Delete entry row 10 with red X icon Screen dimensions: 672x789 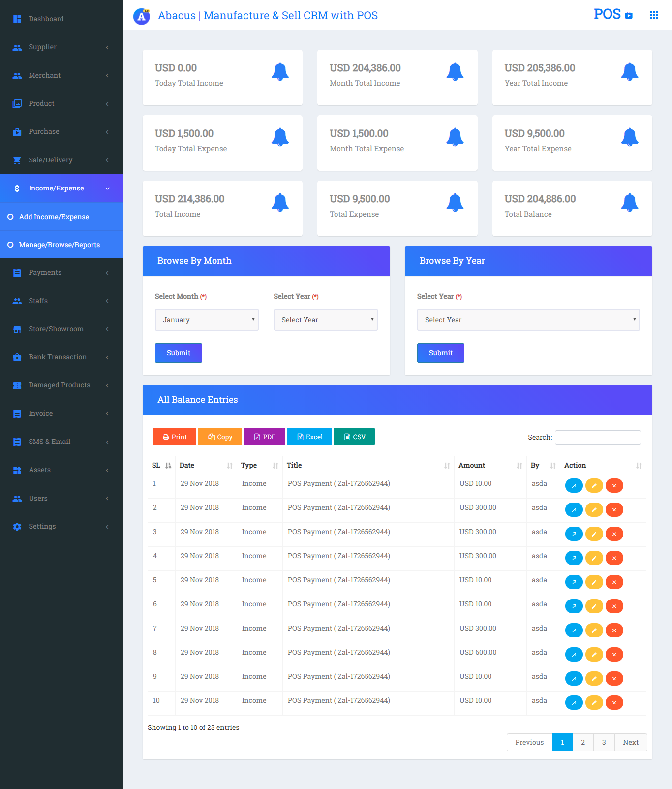point(614,703)
